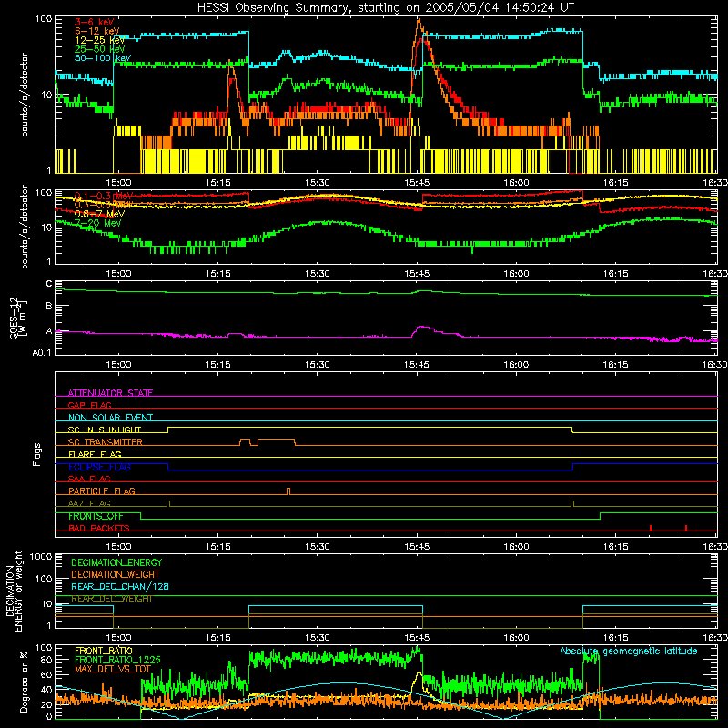Screen dimensions: 728x728
Task: Click the 'SC_TRANSMITTER' flag label
Action: click(x=106, y=441)
